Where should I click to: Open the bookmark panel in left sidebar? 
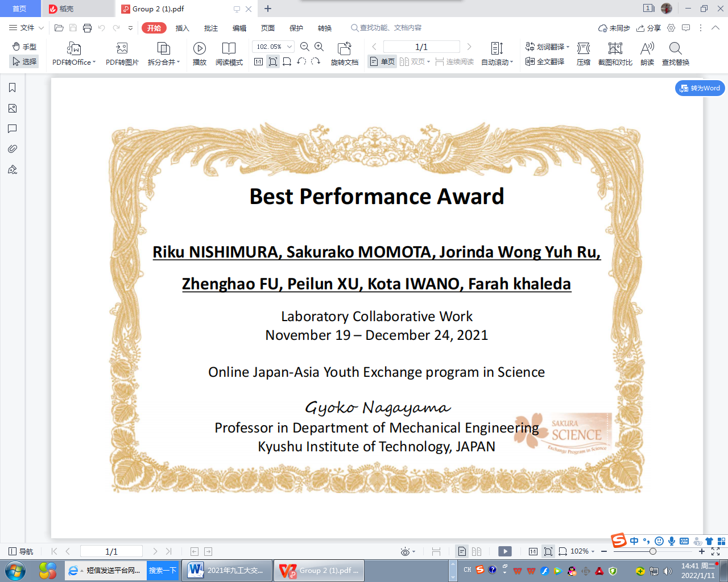(x=12, y=88)
